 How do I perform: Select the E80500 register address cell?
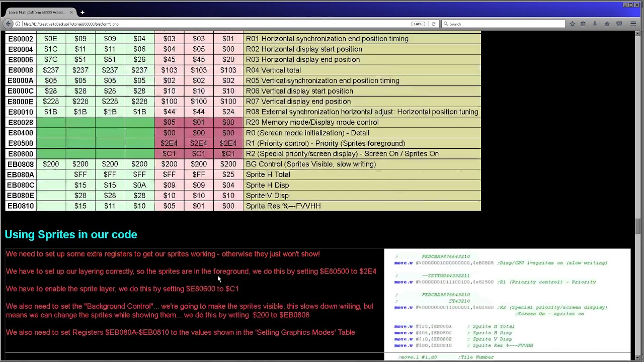pos(21,143)
